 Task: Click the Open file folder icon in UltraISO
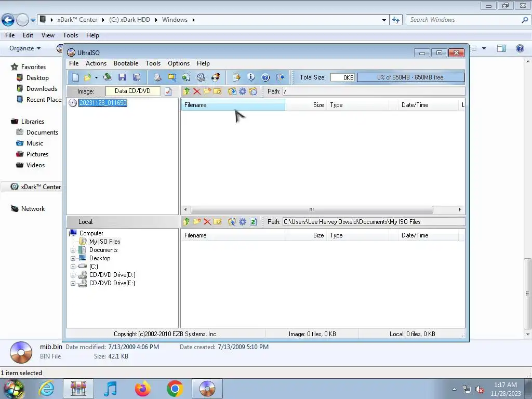click(x=87, y=77)
